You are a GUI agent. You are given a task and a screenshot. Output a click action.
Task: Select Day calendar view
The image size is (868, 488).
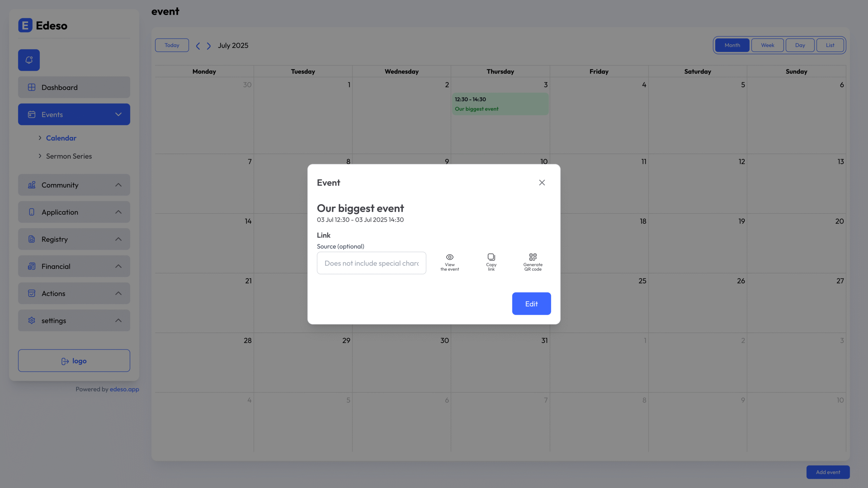800,45
